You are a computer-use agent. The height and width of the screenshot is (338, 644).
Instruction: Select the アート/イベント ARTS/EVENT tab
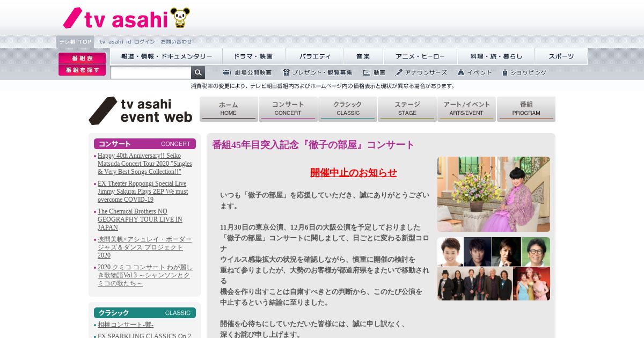[467, 109]
